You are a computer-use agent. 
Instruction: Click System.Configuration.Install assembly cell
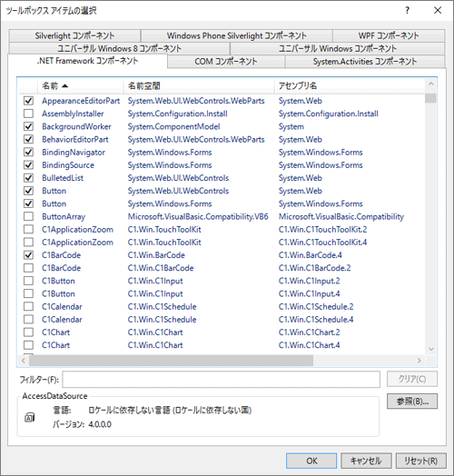click(x=329, y=114)
